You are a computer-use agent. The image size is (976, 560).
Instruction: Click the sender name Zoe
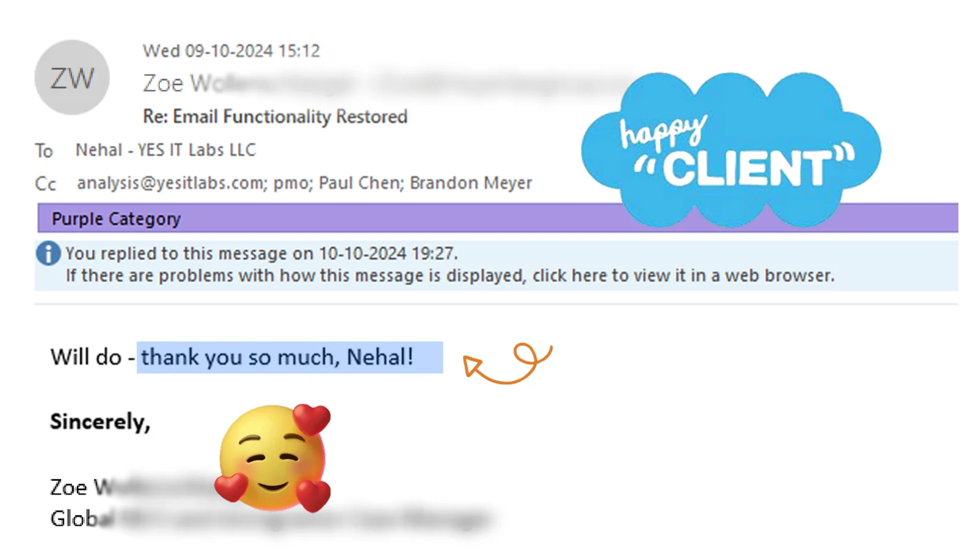coord(163,83)
